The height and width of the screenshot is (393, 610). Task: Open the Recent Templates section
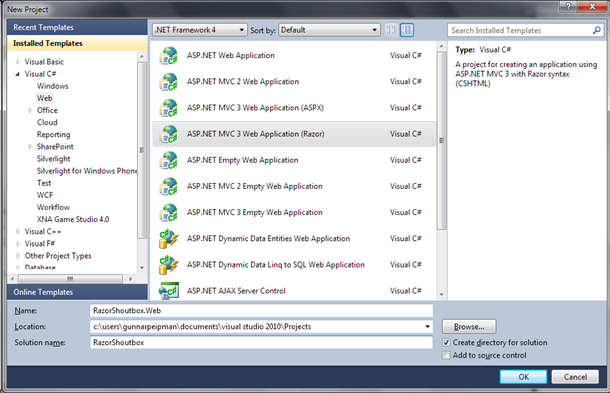click(77, 27)
